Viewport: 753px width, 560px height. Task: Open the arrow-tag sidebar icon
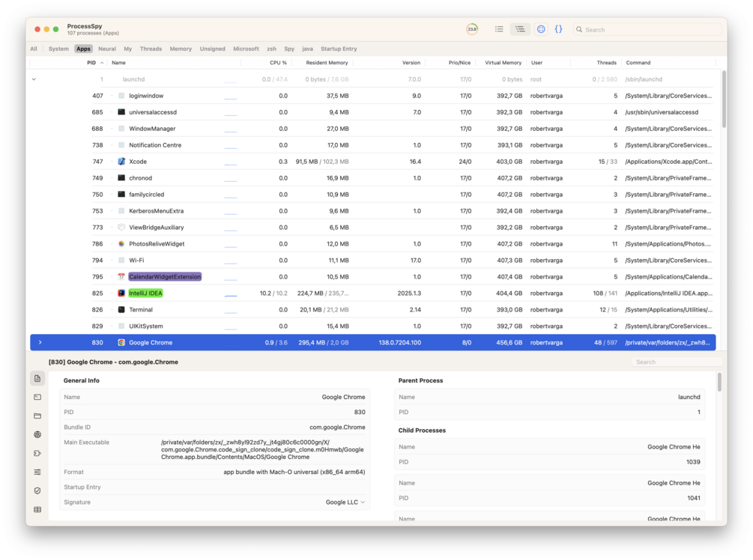37,454
